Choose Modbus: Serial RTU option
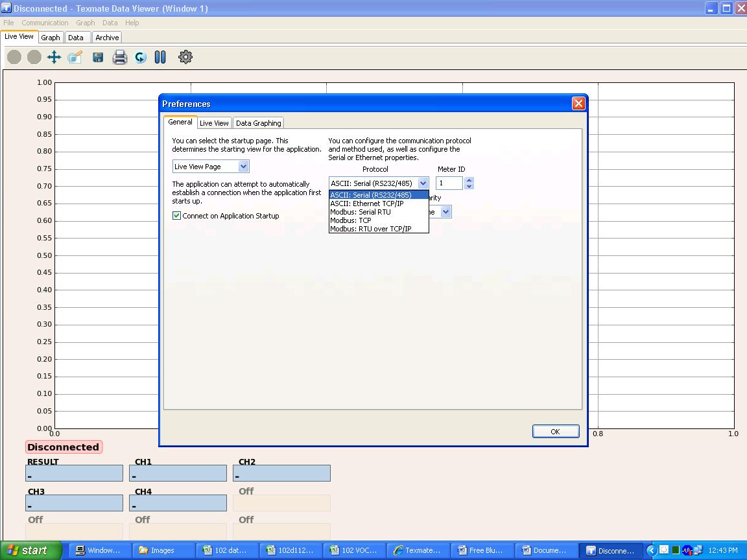 379,212
